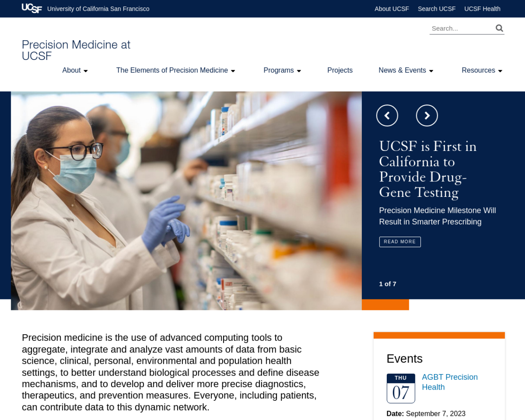
Task: Click the THU 07 calendar date icon
Action: click(401, 388)
